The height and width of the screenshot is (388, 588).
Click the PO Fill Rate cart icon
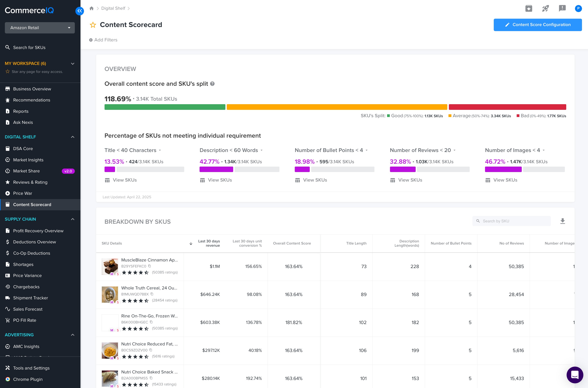point(8,320)
